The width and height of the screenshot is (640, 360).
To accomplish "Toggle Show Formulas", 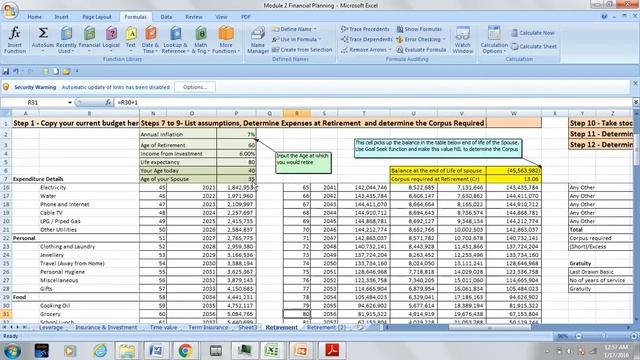I will point(419,29).
